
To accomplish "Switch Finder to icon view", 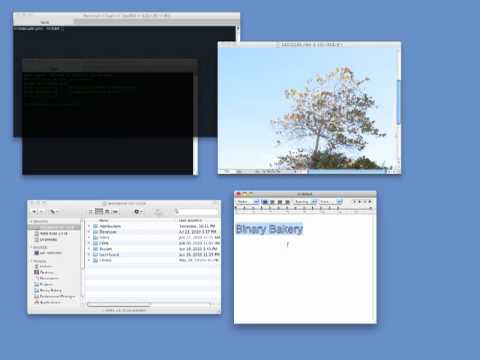I will [91, 211].
